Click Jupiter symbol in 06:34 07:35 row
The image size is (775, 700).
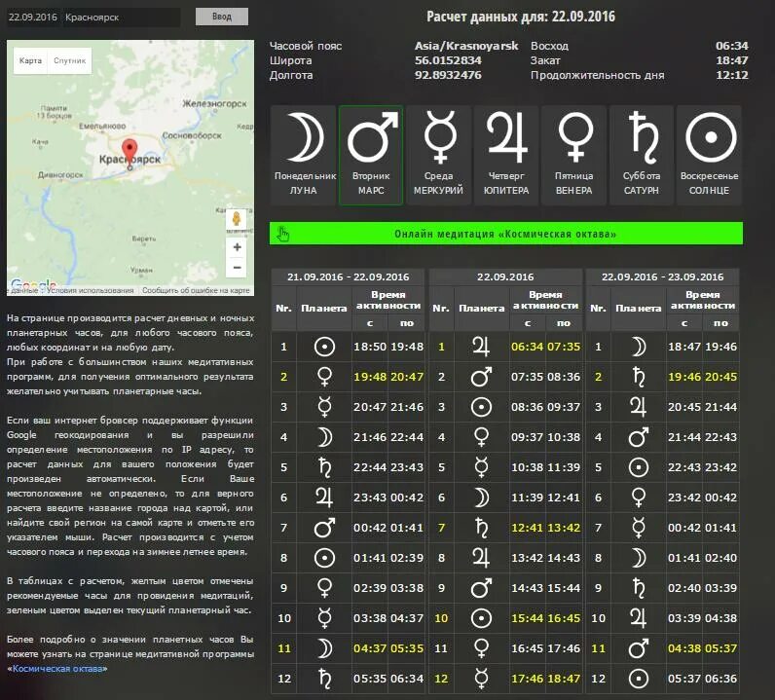coord(481,347)
